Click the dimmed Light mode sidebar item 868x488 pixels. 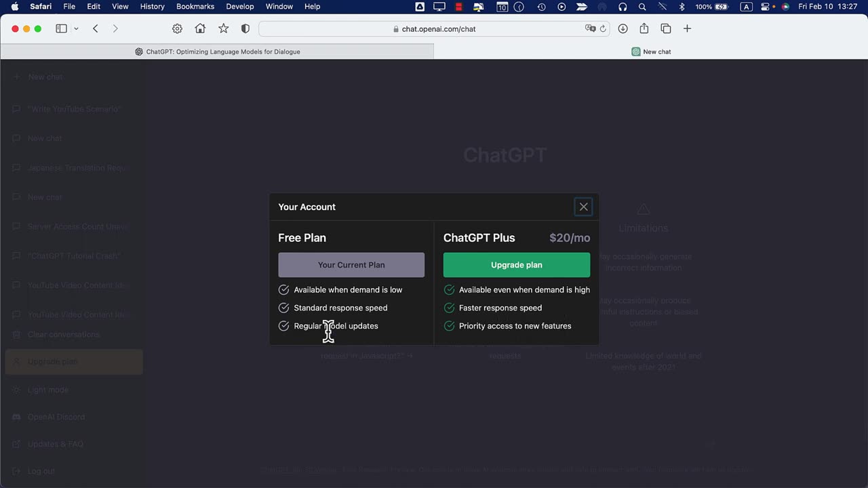pyautogui.click(x=74, y=390)
